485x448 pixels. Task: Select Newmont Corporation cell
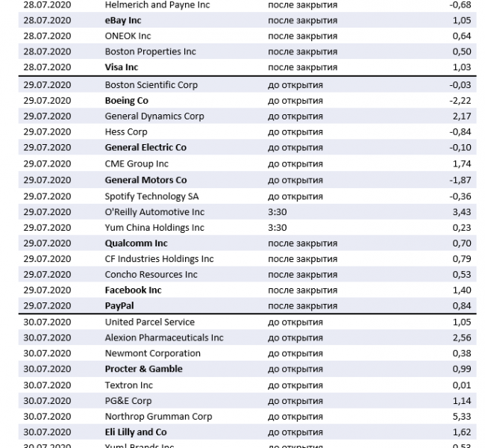coord(152,353)
